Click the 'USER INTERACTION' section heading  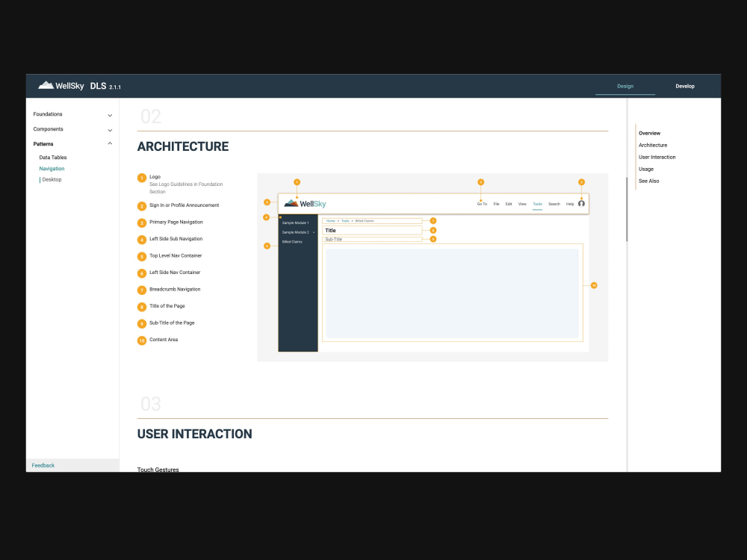(194, 434)
